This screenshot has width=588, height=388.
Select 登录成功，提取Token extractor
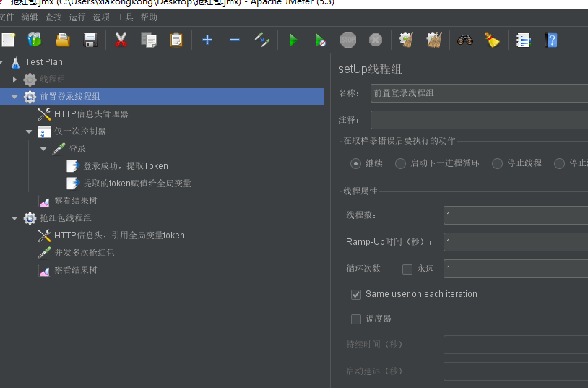point(126,166)
